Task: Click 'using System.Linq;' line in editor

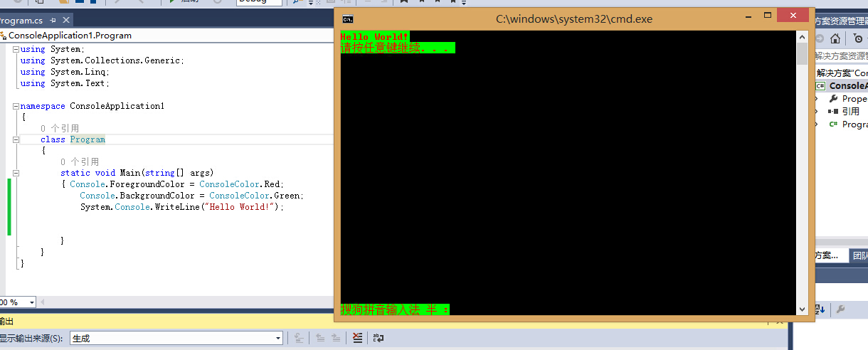Action: pos(65,72)
